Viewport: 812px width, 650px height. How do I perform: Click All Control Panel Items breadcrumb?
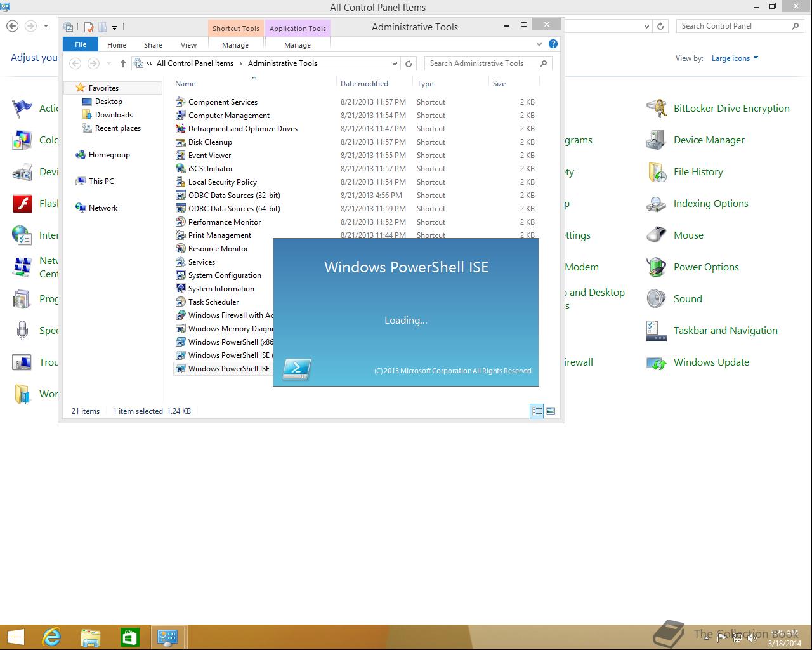(x=195, y=63)
